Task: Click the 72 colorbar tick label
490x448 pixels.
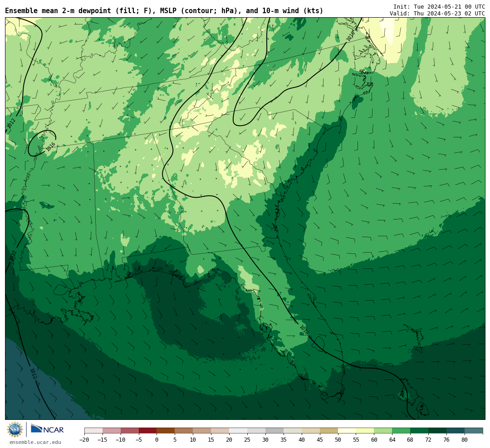Action: [x=429, y=440]
